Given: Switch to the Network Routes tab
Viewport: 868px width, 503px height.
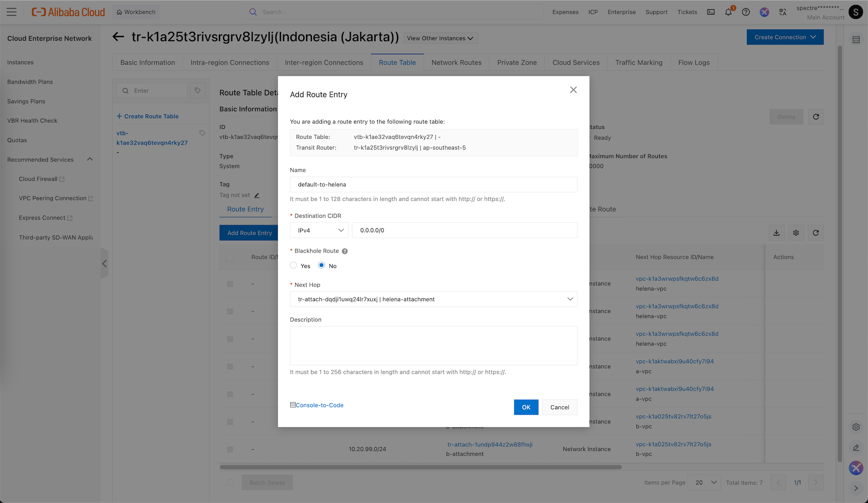Looking at the screenshot, I should coord(456,62).
